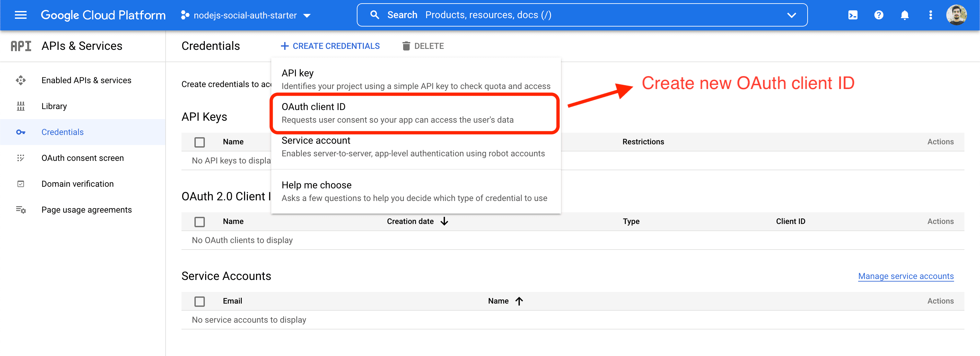Open the notifications bell
The width and height of the screenshot is (980, 356).
point(904,15)
